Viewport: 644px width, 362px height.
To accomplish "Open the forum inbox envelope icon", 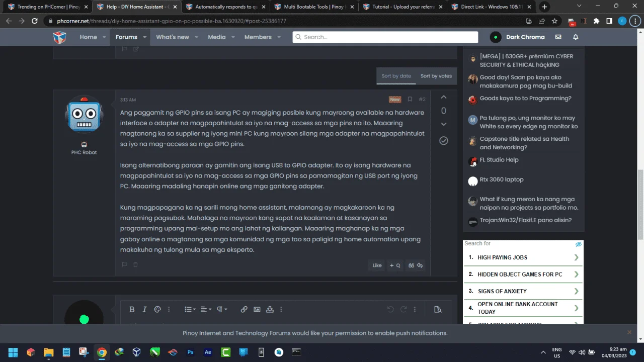I will 558,37.
